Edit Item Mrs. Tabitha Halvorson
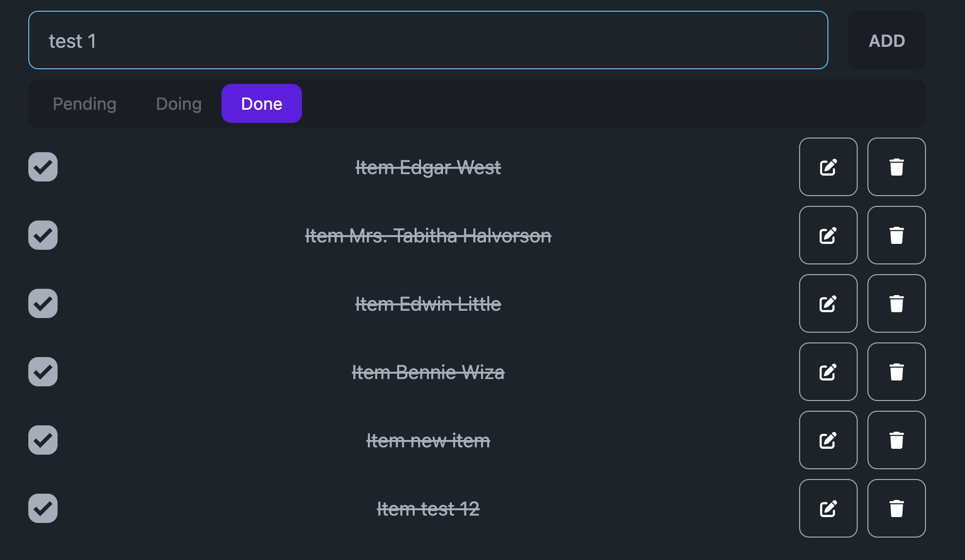Screen dimensions: 965x560 click(828, 235)
